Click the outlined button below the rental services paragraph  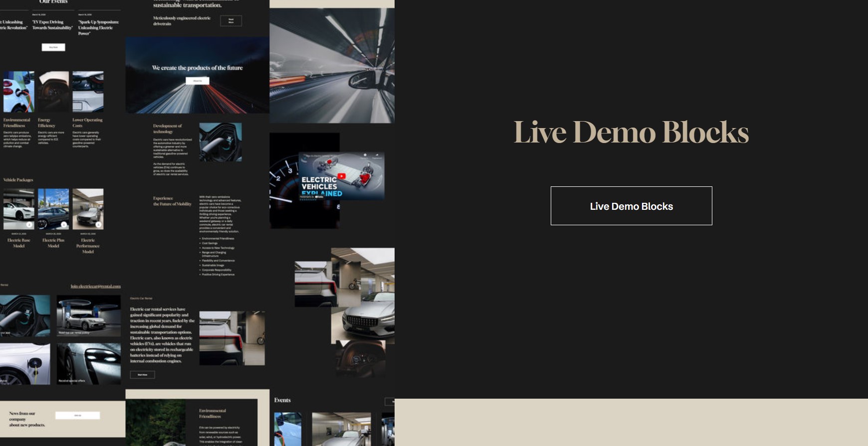pyautogui.click(x=142, y=375)
